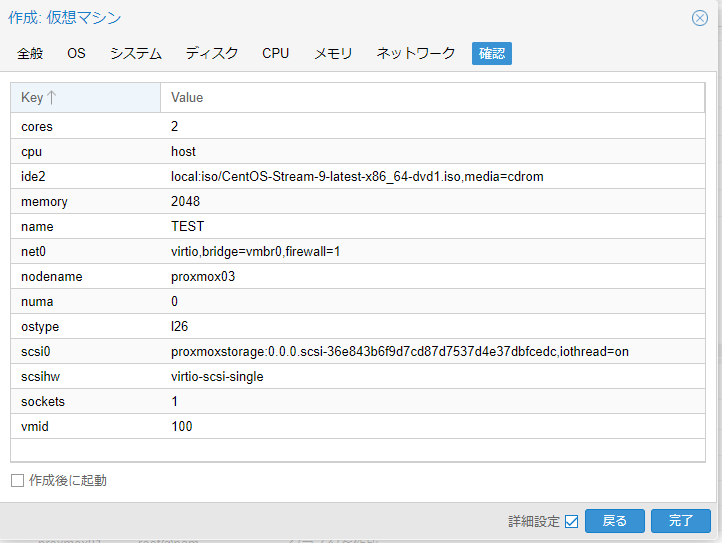Go to the システム tab
This screenshot has width=722, height=543.
click(x=135, y=54)
